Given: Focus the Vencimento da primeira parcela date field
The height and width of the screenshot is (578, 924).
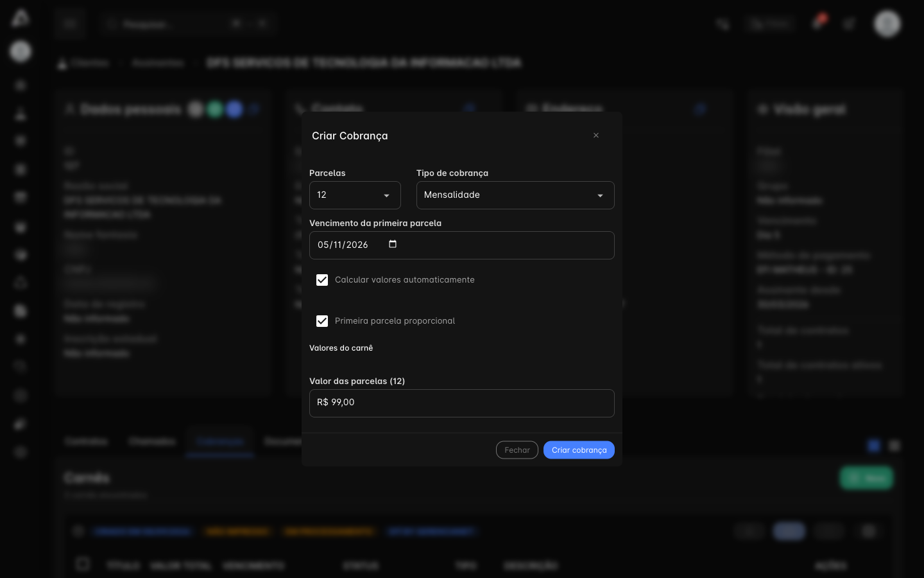Looking at the screenshot, I should 462,245.
